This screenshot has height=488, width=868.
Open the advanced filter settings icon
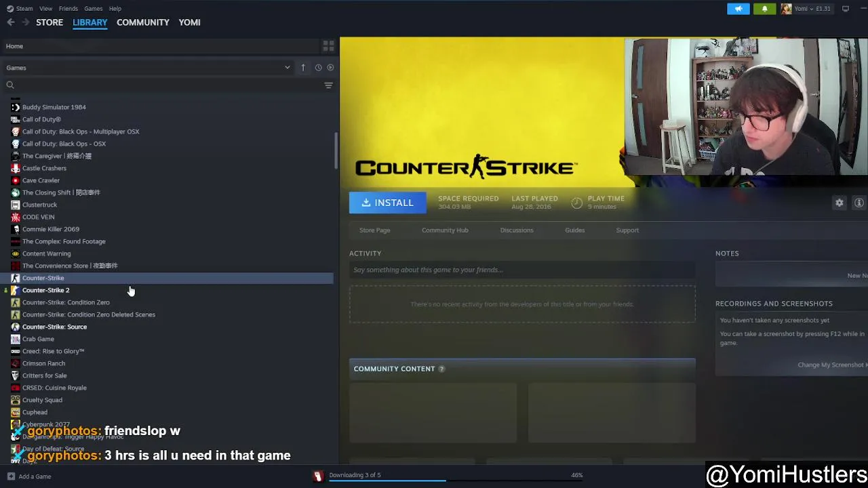tap(328, 85)
